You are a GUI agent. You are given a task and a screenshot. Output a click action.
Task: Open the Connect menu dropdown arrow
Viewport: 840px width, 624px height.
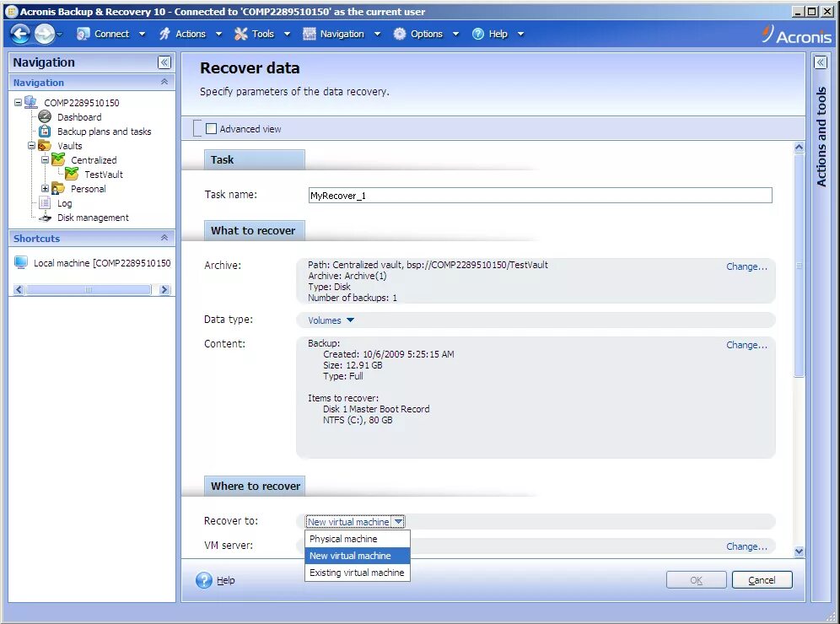(x=142, y=34)
